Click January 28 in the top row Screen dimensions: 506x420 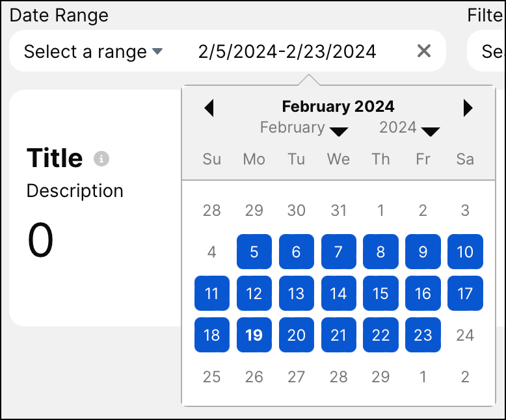(x=212, y=210)
